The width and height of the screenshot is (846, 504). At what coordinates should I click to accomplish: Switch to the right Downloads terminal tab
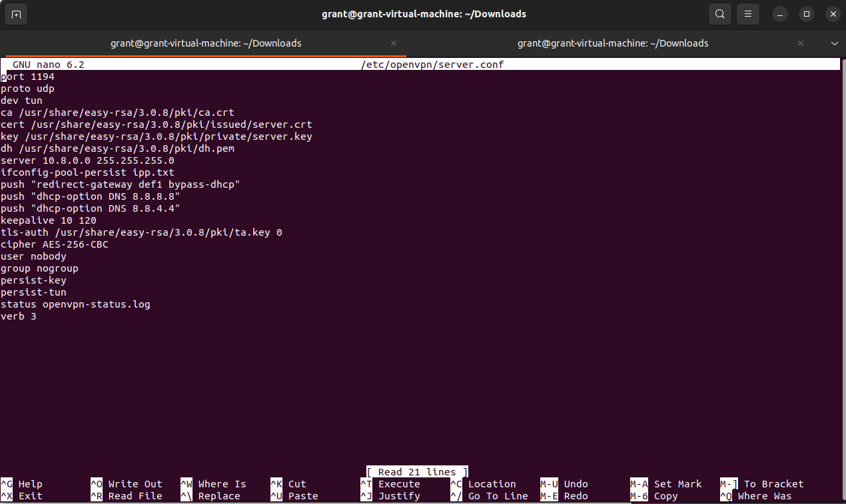613,43
